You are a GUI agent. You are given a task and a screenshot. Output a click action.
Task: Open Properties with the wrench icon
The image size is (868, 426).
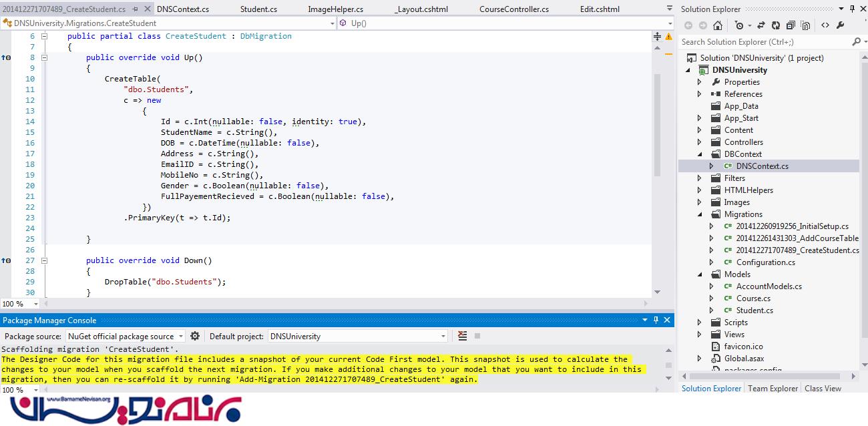pyautogui.click(x=841, y=25)
